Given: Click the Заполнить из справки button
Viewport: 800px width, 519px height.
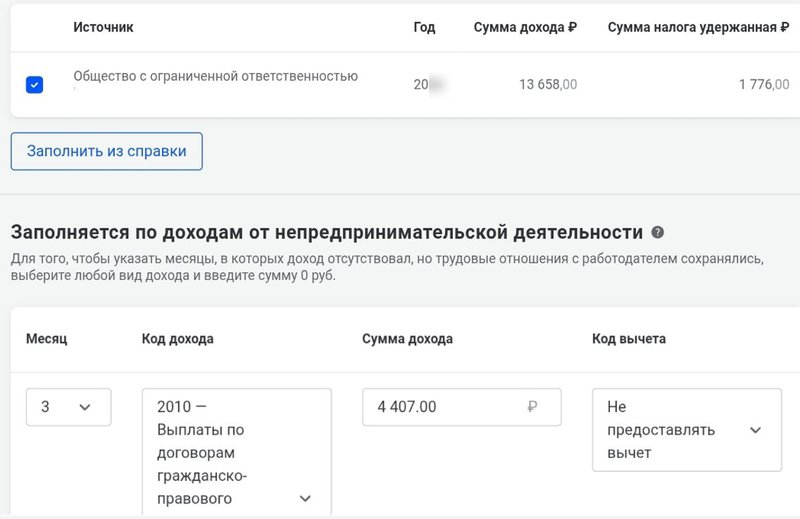Looking at the screenshot, I should click(107, 151).
